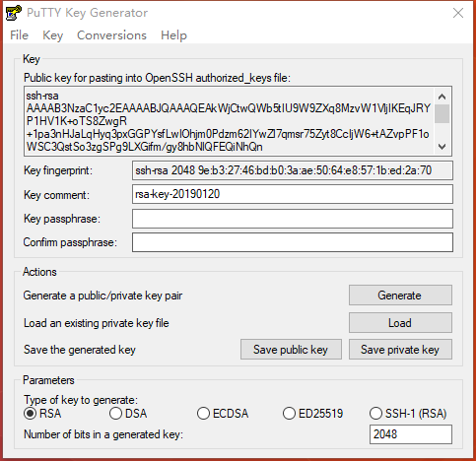The width and height of the screenshot is (476, 461).
Task: Click 'Save the generated key' text
Action: 80,350
